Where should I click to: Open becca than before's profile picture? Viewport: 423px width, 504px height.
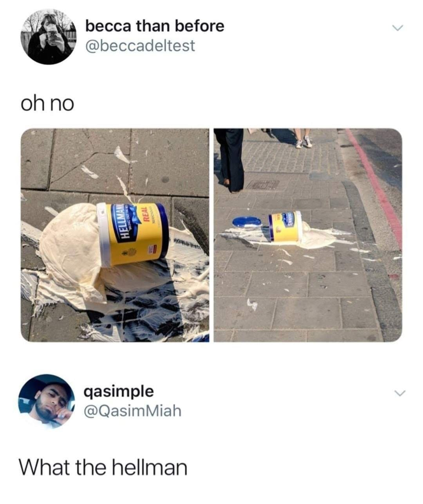[49, 36]
